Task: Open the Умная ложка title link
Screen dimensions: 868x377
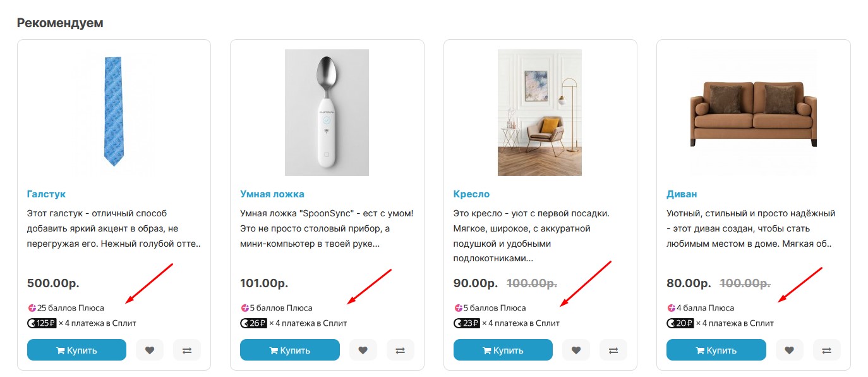Action: pyautogui.click(x=272, y=194)
